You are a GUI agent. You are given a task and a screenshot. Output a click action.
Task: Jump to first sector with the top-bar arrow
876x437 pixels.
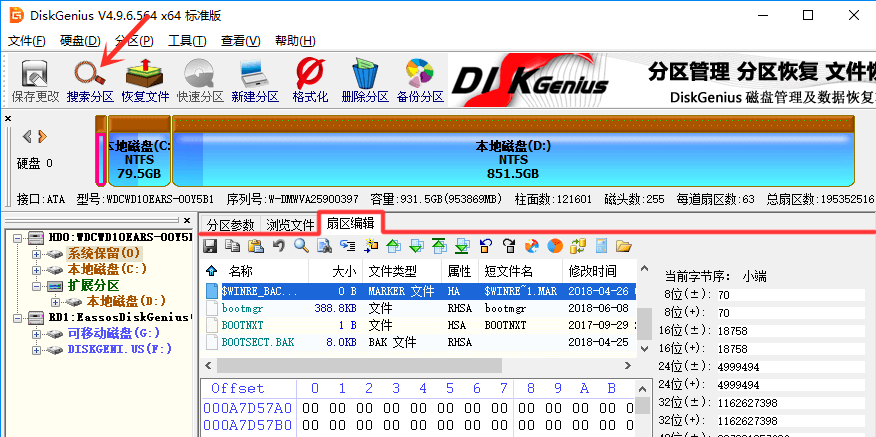point(439,245)
